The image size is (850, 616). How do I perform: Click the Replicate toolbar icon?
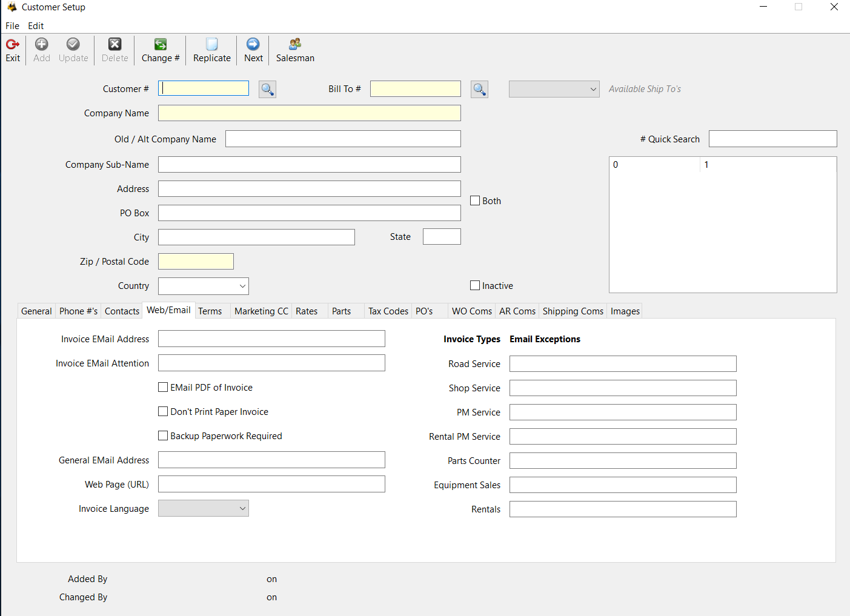212,44
